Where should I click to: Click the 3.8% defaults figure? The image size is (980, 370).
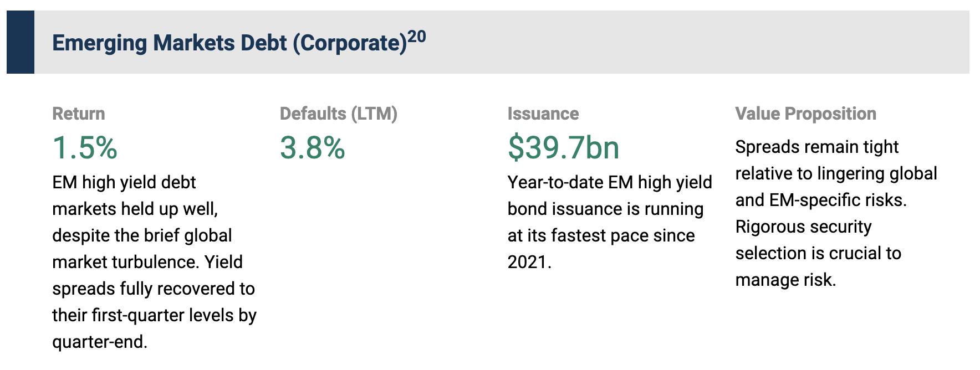point(313,148)
